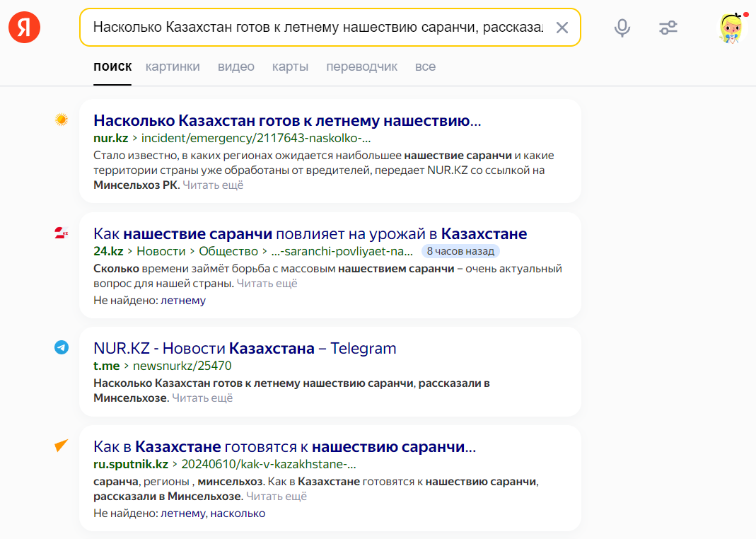The width and height of the screenshot is (756, 539).
Task: Open the карты tab
Action: [290, 66]
